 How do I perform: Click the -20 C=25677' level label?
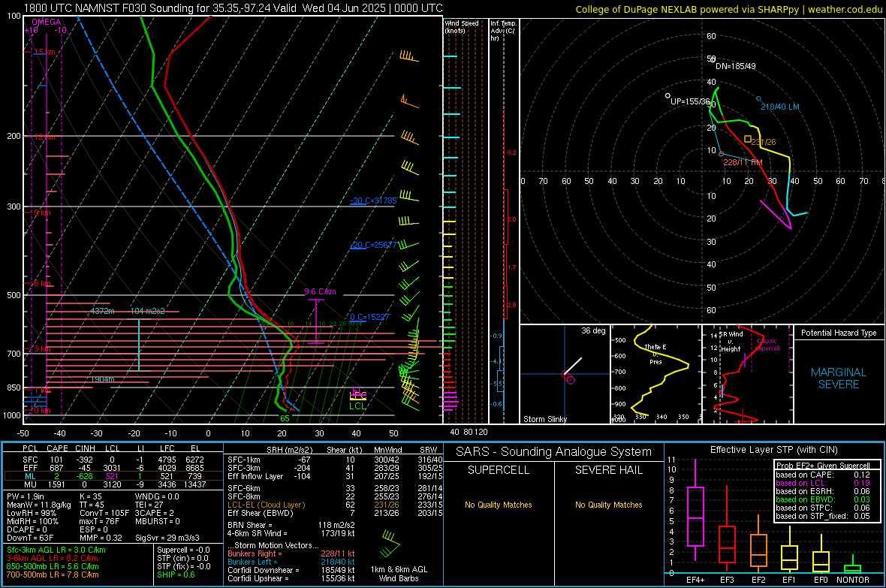(373, 245)
